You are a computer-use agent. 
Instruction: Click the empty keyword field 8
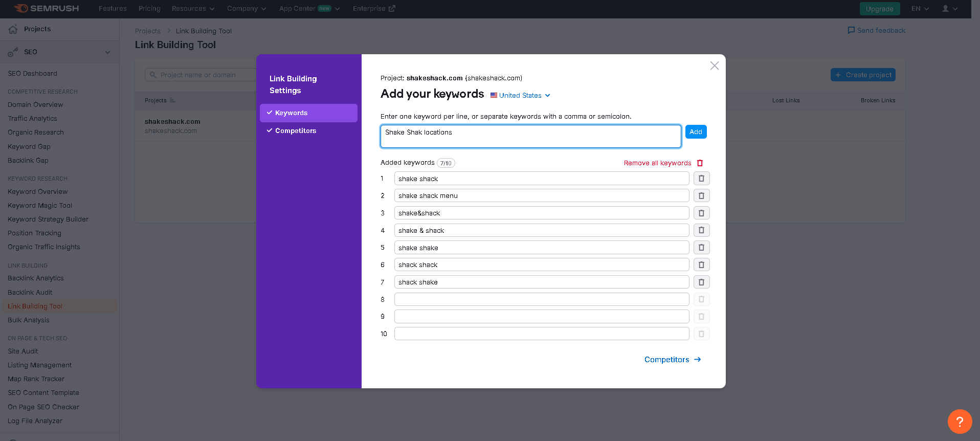pos(542,299)
